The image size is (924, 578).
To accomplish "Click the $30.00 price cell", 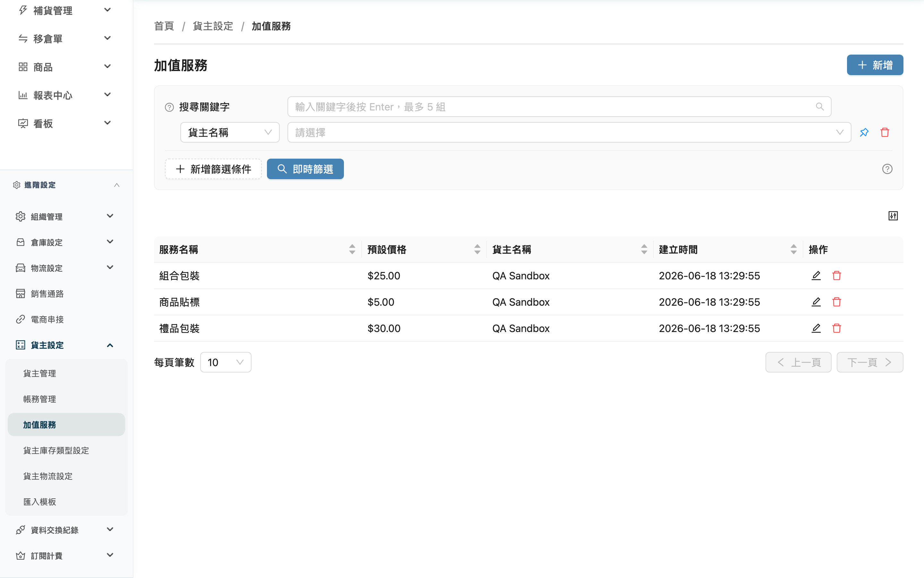I will click(384, 328).
